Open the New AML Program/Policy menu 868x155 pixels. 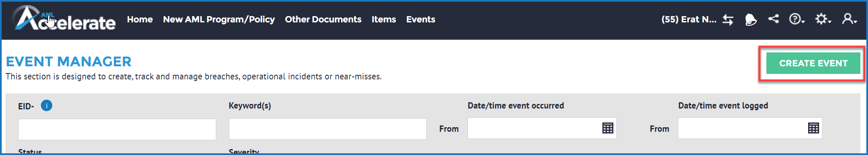[x=219, y=19]
